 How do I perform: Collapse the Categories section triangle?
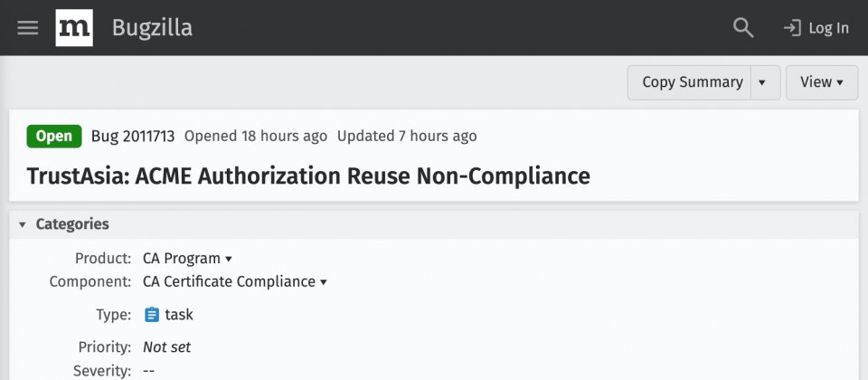click(x=23, y=224)
